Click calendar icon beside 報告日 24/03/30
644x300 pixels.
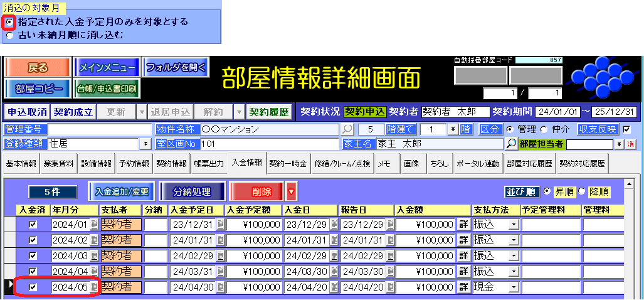click(390, 271)
